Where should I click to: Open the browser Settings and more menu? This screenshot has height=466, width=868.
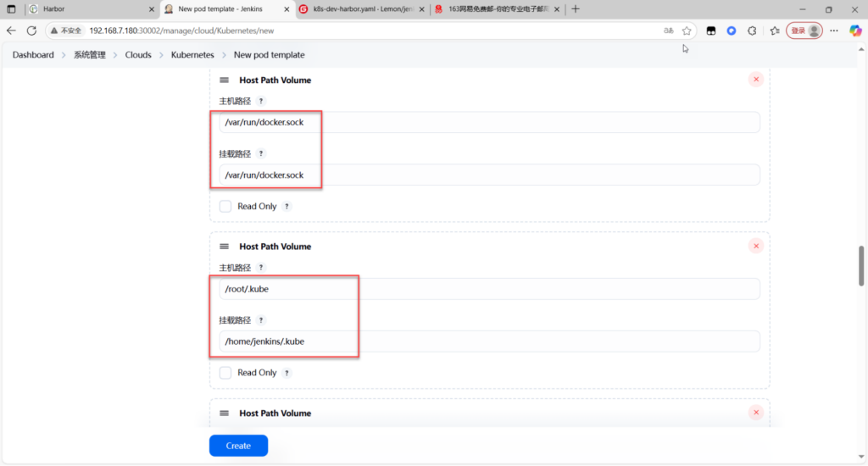pyautogui.click(x=835, y=31)
